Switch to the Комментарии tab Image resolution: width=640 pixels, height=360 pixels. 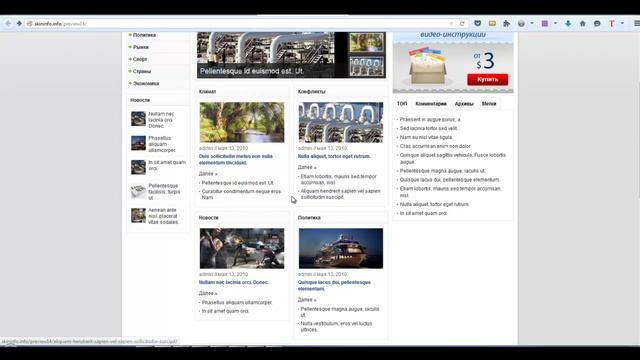(x=431, y=104)
